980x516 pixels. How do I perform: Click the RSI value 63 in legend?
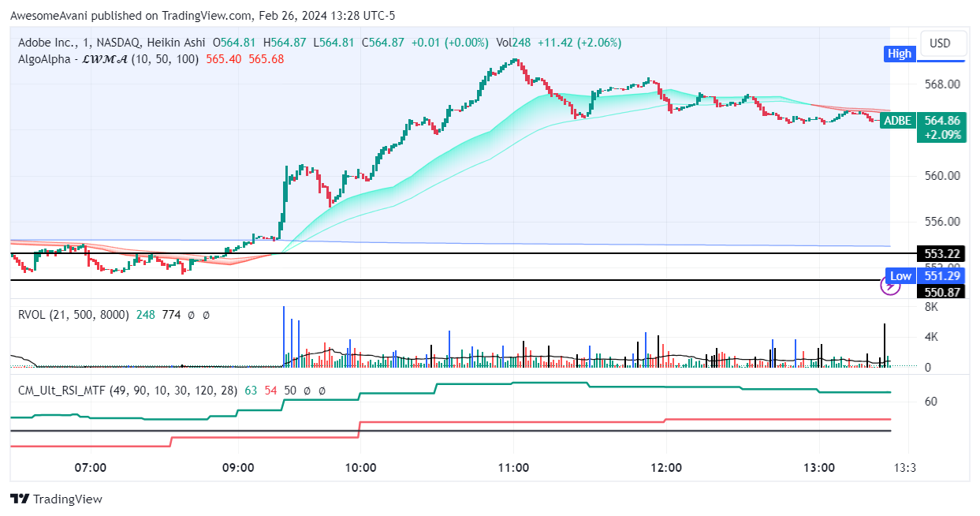coord(252,390)
